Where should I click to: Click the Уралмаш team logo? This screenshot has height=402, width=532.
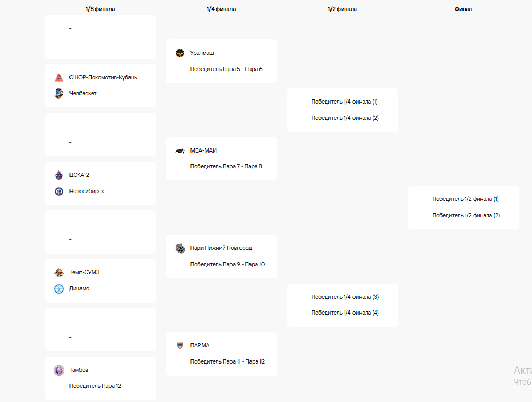pyautogui.click(x=180, y=53)
